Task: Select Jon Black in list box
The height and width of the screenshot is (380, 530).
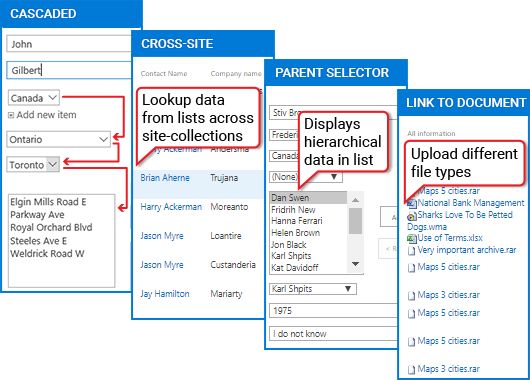Action: 289,244
